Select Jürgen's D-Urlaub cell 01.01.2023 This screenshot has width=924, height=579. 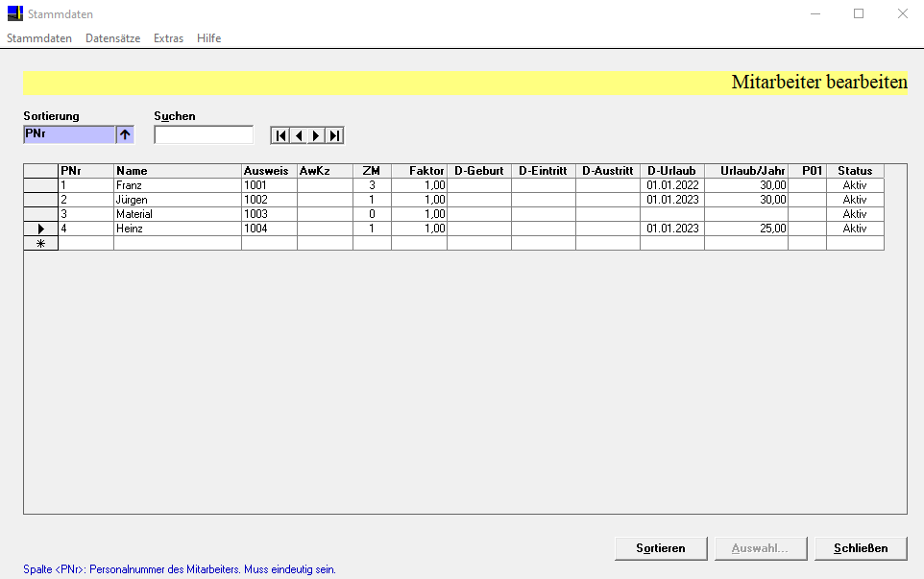coord(671,200)
